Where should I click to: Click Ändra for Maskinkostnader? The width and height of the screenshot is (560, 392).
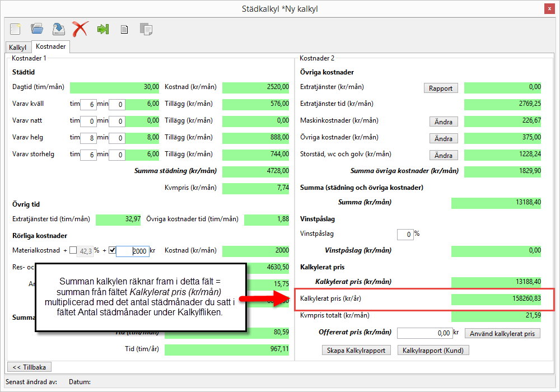point(444,122)
